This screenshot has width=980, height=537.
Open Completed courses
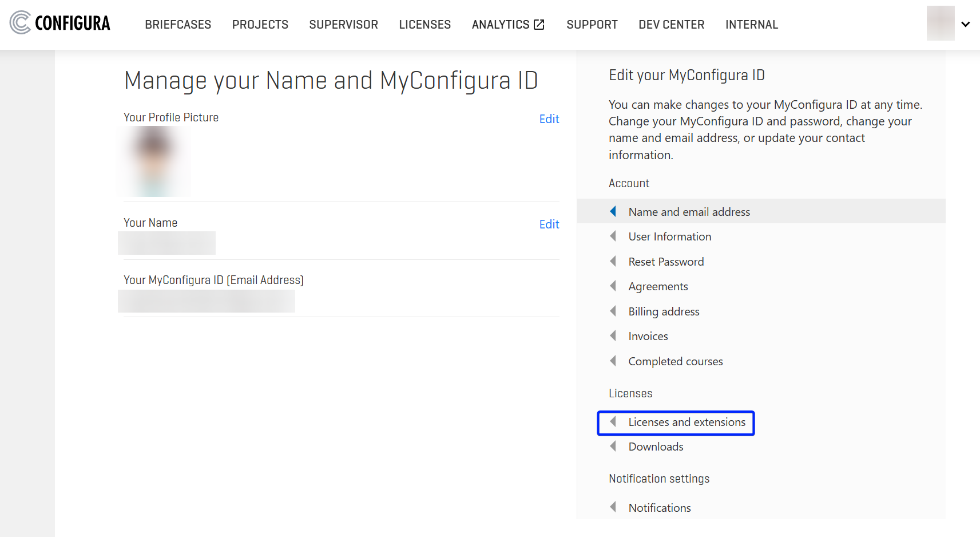[x=676, y=361]
